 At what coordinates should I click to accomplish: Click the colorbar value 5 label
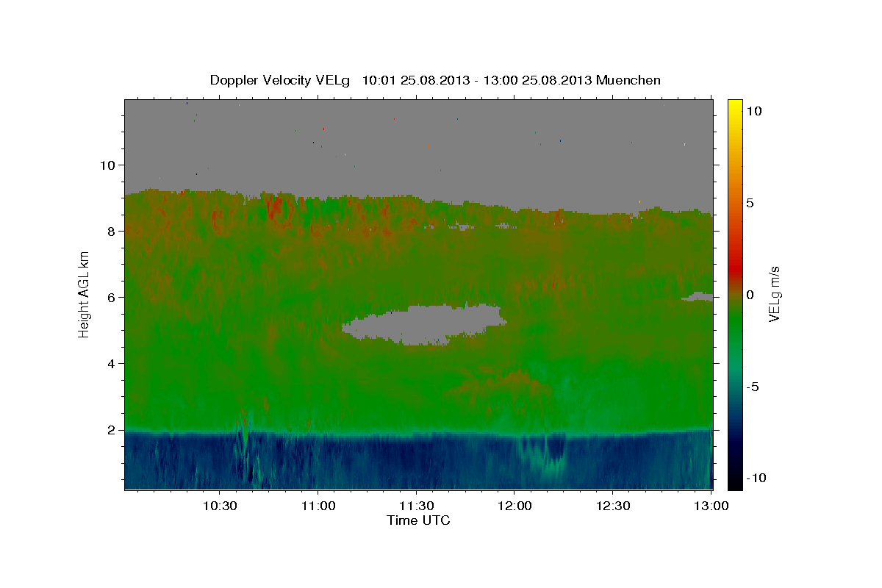[750, 203]
